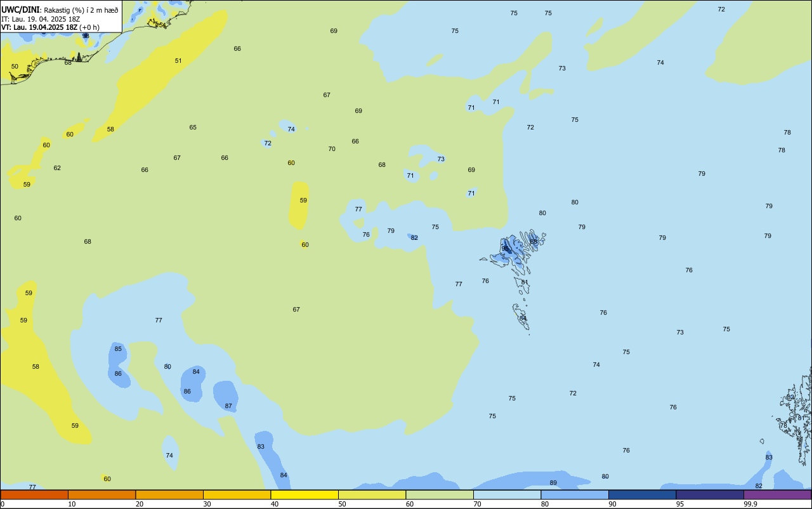Image resolution: width=812 pixels, height=509 pixels.
Task: Click the light green 60–70 legend swatch
Action: (440, 494)
